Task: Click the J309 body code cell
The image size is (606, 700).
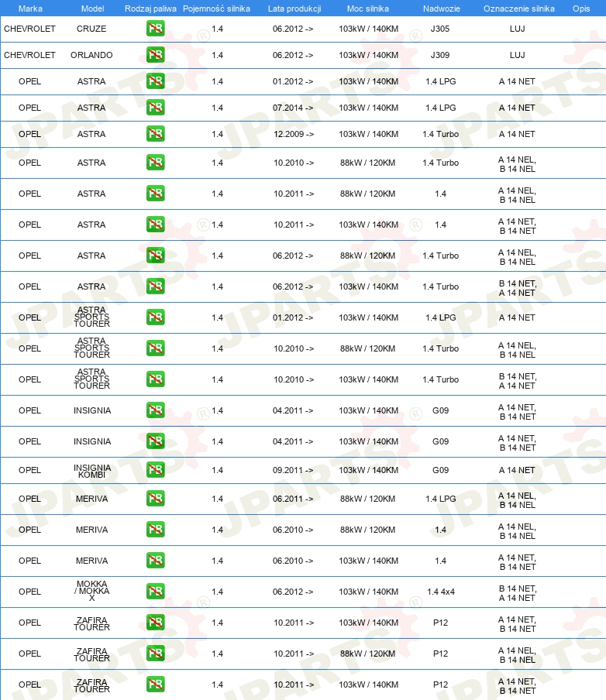Action: click(x=440, y=55)
